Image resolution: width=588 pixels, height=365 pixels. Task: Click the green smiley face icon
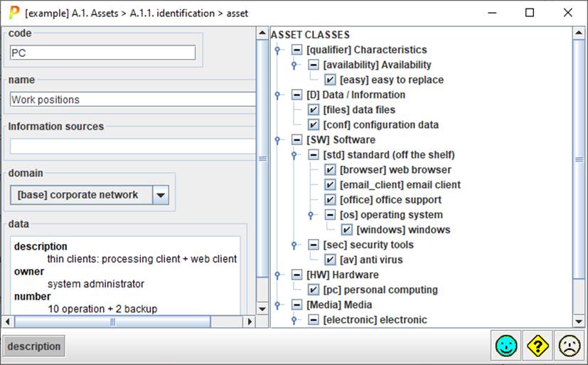(x=506, y=347)
